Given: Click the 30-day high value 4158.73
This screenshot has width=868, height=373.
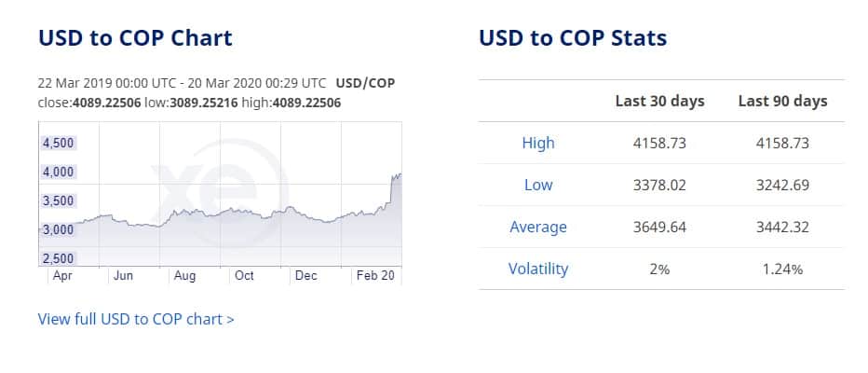Looking at the screenshot, I should point(660,144).
